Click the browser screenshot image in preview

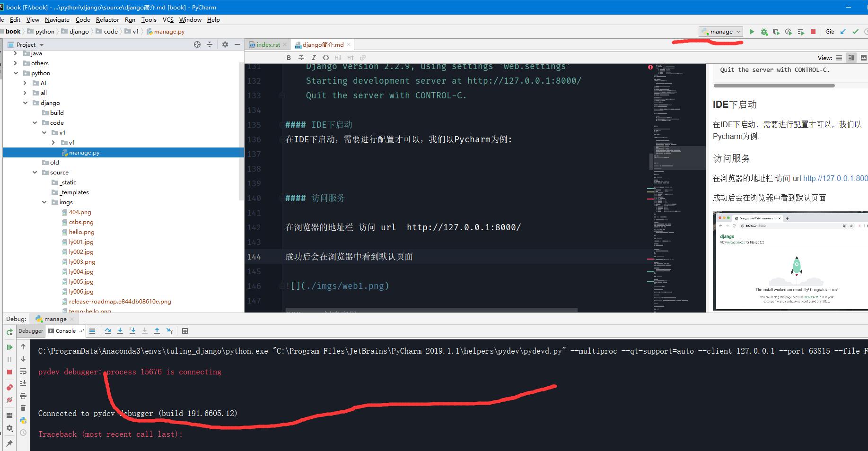(x=790, y=261)
